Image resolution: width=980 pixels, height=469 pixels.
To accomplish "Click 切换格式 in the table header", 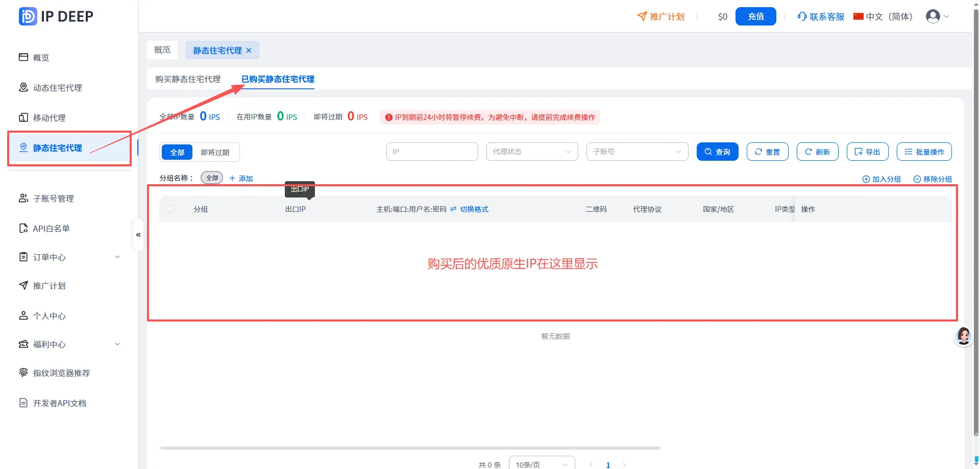I will tap(469, 209).
